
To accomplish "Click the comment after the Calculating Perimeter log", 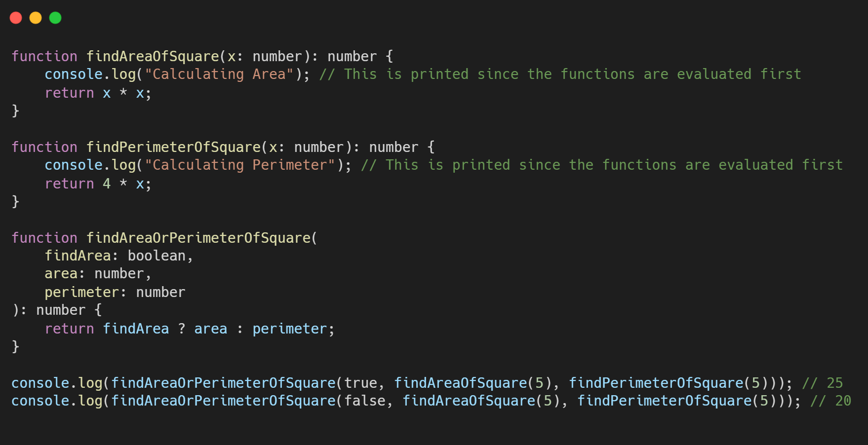I will tap(601, 165).
